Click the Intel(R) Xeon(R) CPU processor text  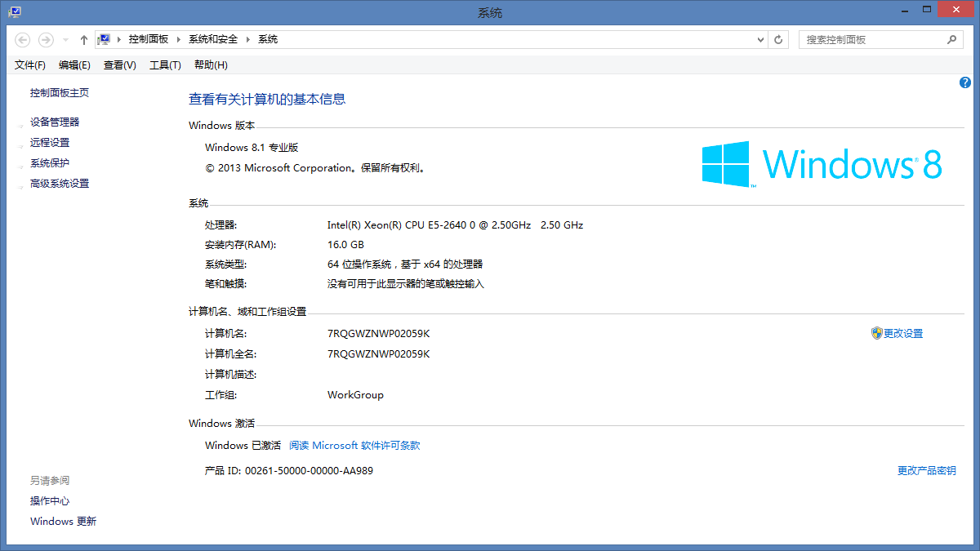455,225
